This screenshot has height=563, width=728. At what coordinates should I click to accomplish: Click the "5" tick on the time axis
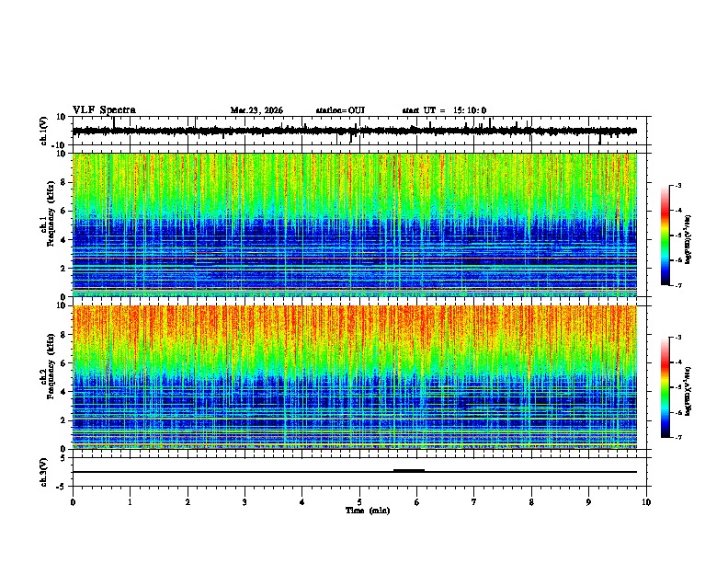click(359, 502)
